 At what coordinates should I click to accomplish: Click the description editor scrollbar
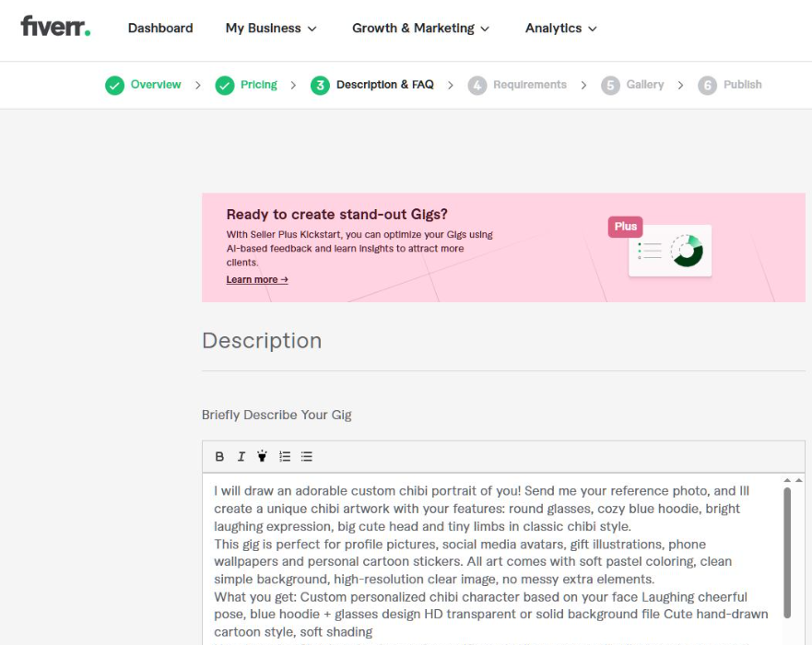787,553
